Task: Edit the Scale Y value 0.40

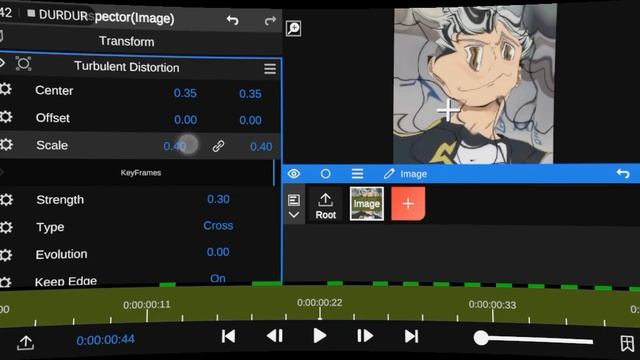Action: [261, 147]
